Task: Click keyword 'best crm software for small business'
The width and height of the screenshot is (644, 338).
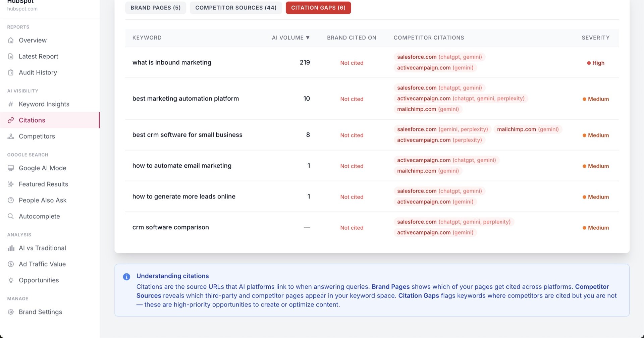Action: [x=187, y=135]
